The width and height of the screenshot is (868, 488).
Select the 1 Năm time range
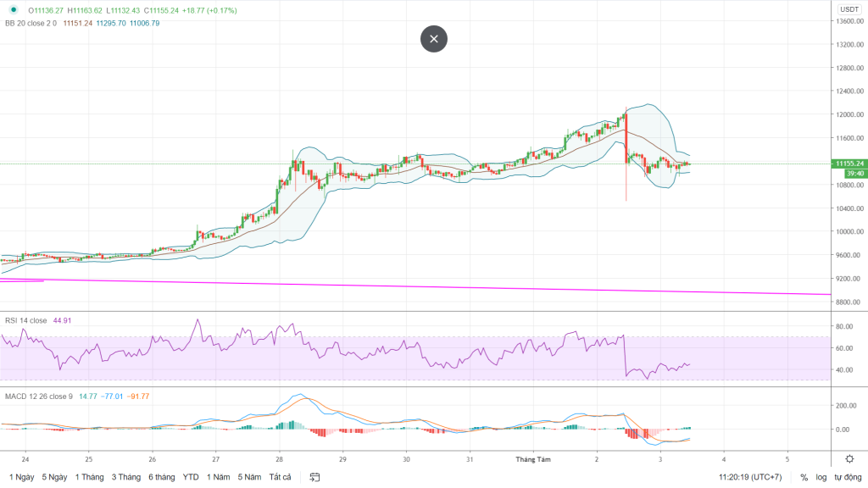tap(220, 477)
